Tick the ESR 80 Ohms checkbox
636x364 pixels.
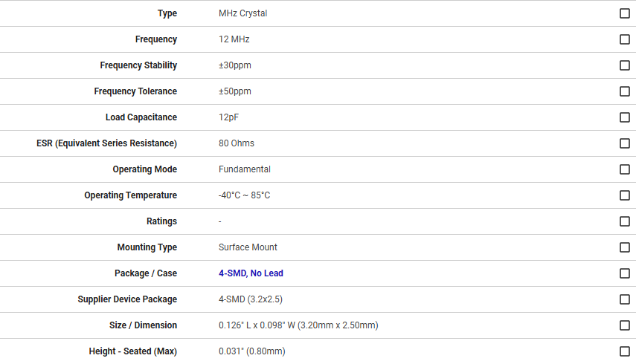(x=625, y=143)
